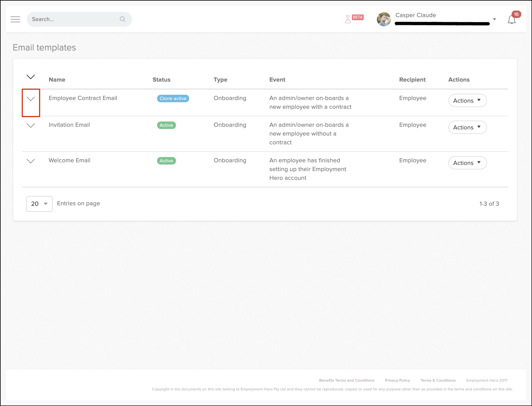Image resolution: width=532 pixels, height=406 pixels.
Task: Open Benefits Terms and Conditions link
Action: point(346,380)
